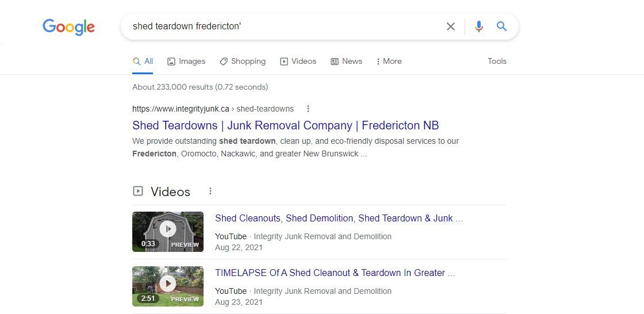Click the Google logo

68,27
